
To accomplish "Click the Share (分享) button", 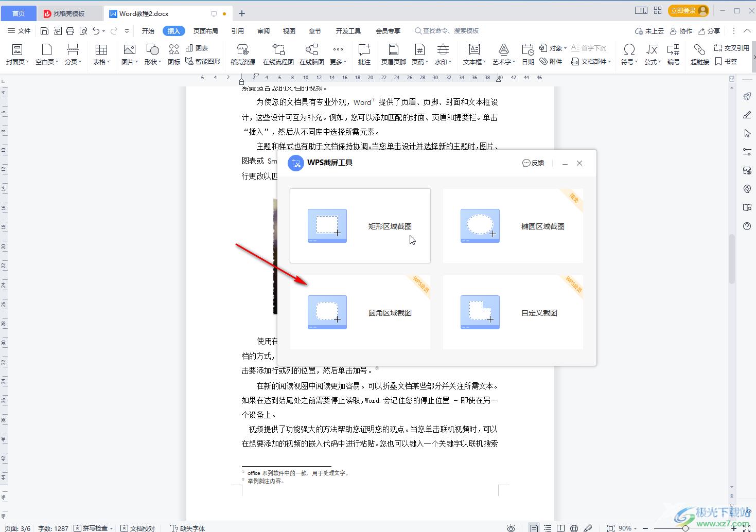I will pyautogui.click(x=709, y=31).
